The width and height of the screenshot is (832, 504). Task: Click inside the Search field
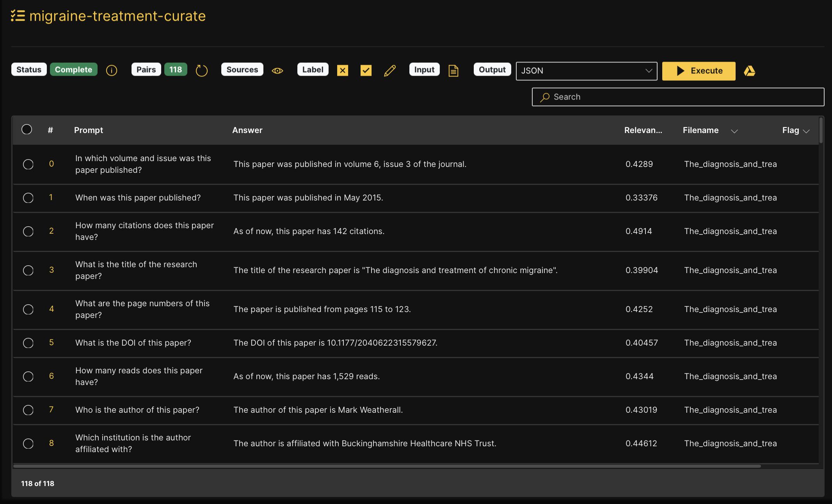coord(677,97)
